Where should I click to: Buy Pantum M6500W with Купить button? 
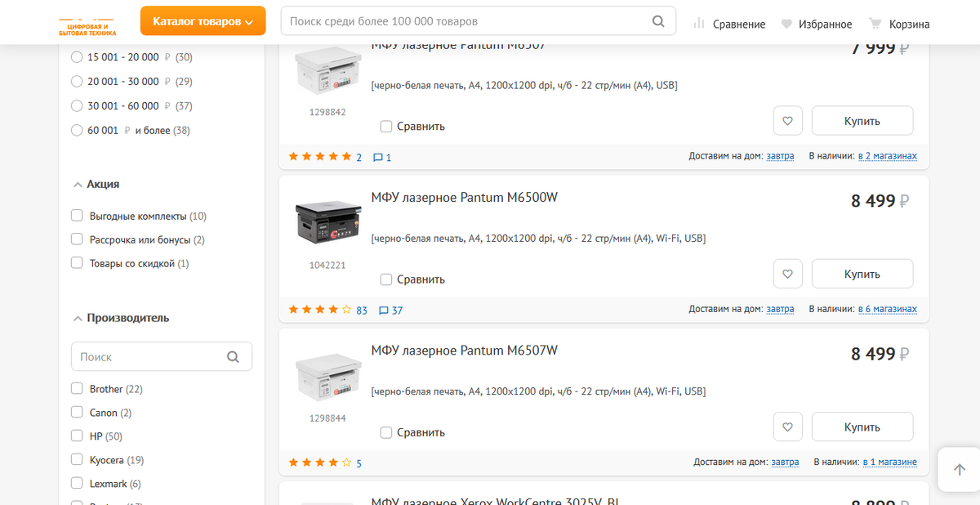(862, 274)
